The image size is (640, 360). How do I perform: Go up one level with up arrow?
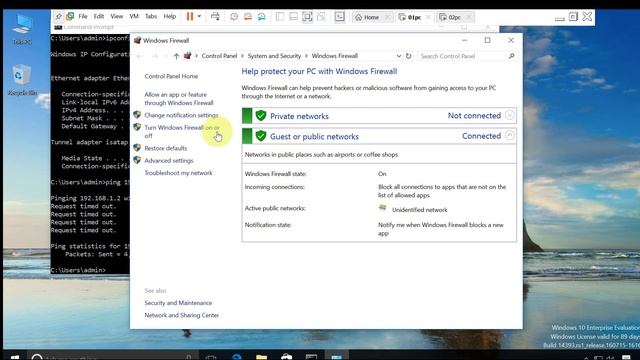tap(176, 56)
